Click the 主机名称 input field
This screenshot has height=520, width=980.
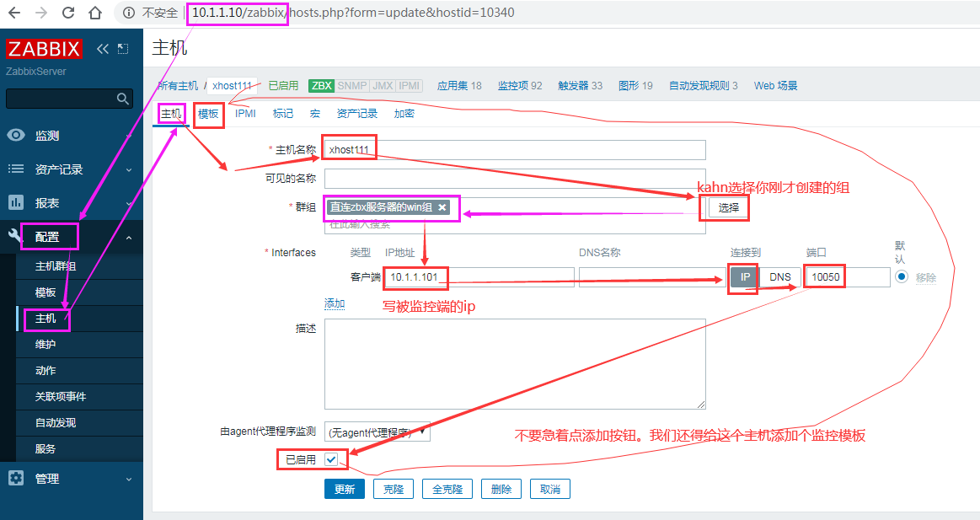(515, 150)
